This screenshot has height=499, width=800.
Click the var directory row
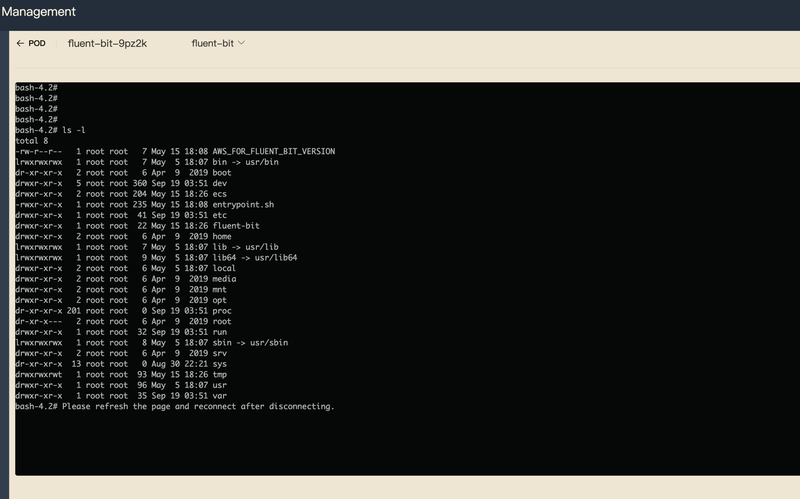click(121, 396)
